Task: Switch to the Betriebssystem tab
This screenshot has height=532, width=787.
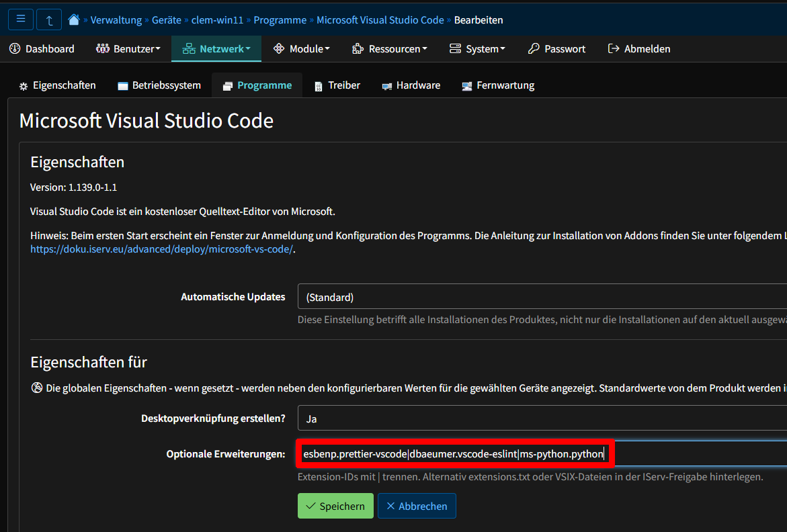Action: [x=159, y=86]
